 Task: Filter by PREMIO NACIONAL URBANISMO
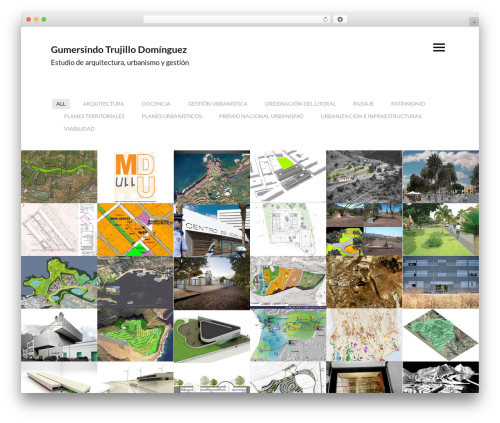pyautogui.click(x=261, y=116)
